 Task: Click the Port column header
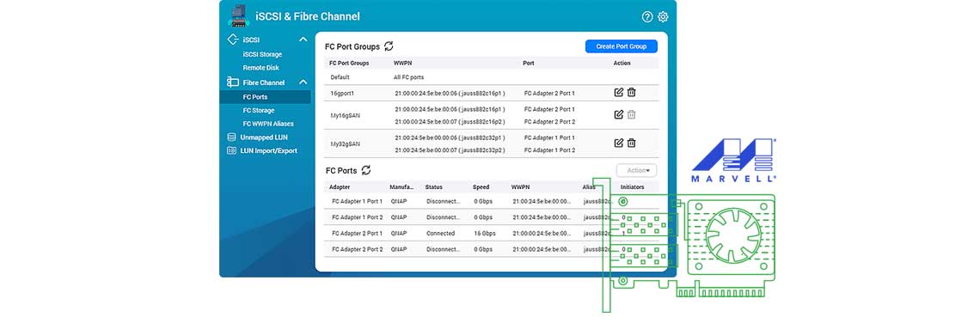529,63
